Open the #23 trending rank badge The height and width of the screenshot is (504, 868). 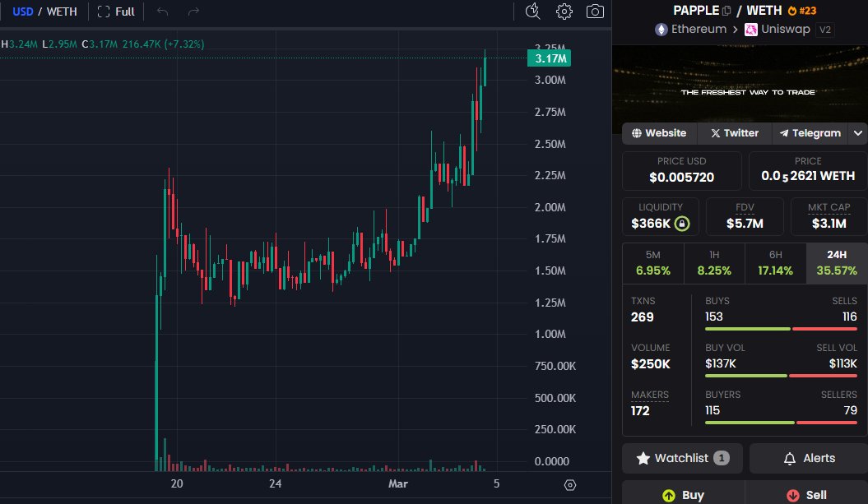tap(802, 11)
